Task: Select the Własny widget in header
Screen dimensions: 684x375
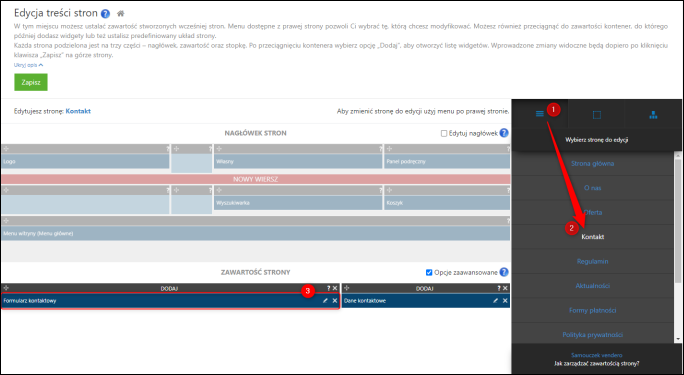Action: pyautogui.click(x=298, y=161)
